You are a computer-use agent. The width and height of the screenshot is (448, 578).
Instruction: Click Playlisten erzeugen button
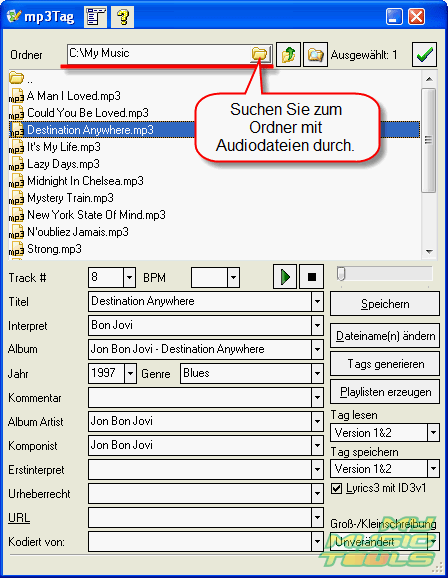[x=385, y=392]
